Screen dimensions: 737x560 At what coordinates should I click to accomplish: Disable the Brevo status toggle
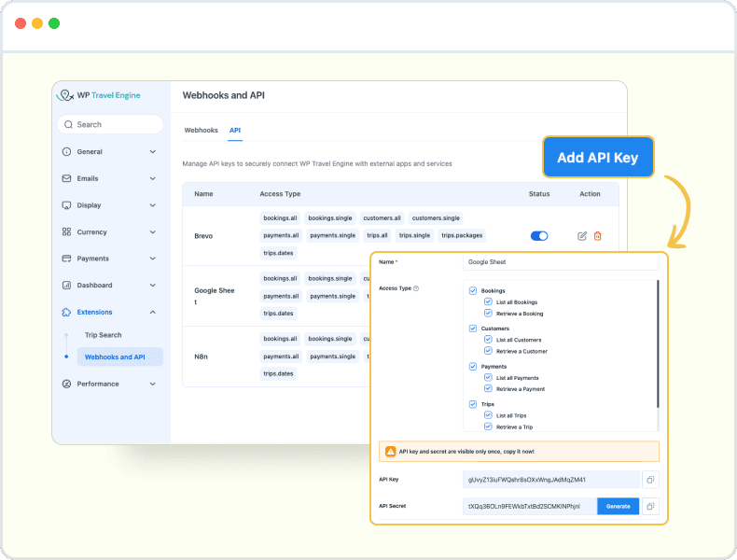(x=539, y=236)
